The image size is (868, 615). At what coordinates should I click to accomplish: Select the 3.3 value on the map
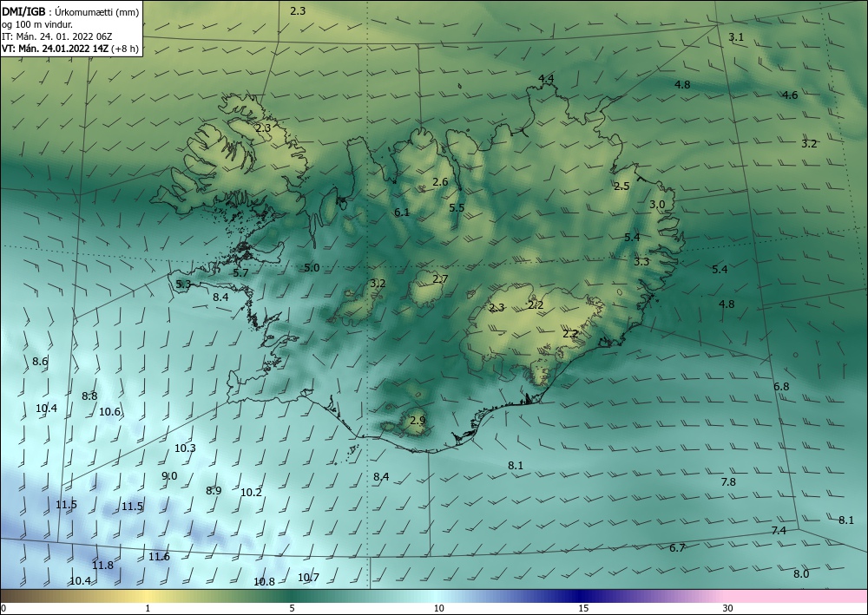pos(641,262)
